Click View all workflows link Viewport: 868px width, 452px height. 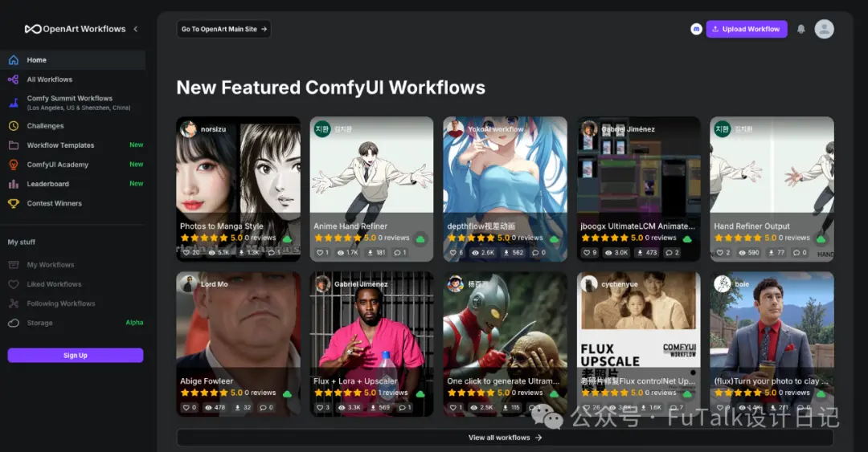coord(505,437)
